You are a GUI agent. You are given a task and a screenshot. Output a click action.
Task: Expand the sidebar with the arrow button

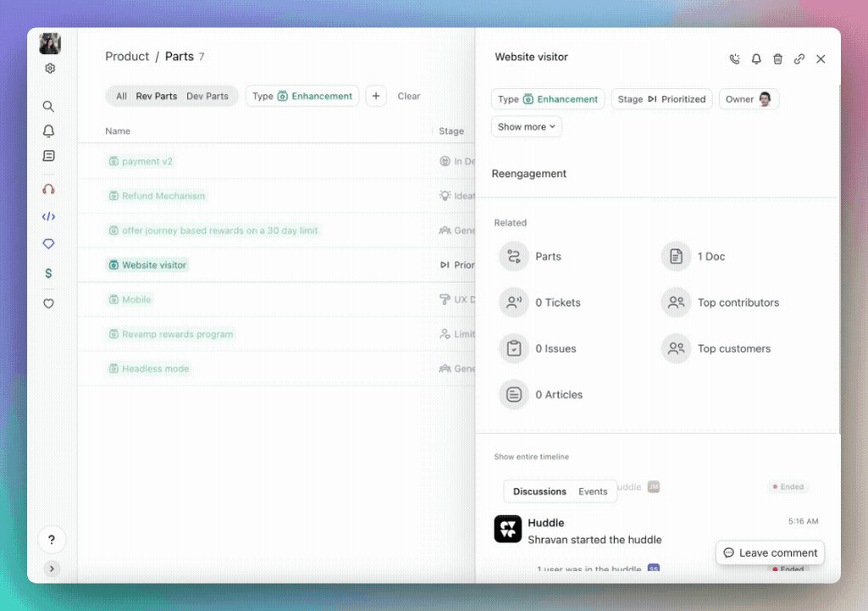tap(52, 569)
